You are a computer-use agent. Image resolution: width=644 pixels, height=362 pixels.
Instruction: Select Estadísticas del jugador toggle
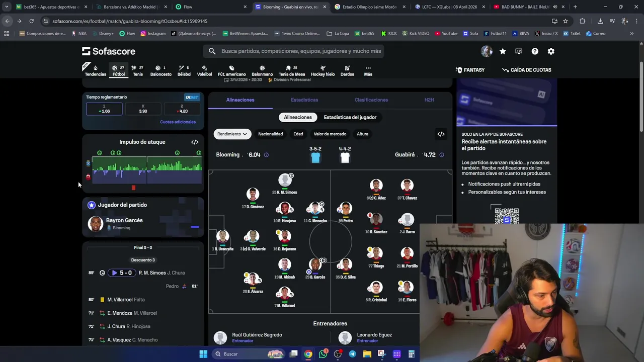(350, 117)
